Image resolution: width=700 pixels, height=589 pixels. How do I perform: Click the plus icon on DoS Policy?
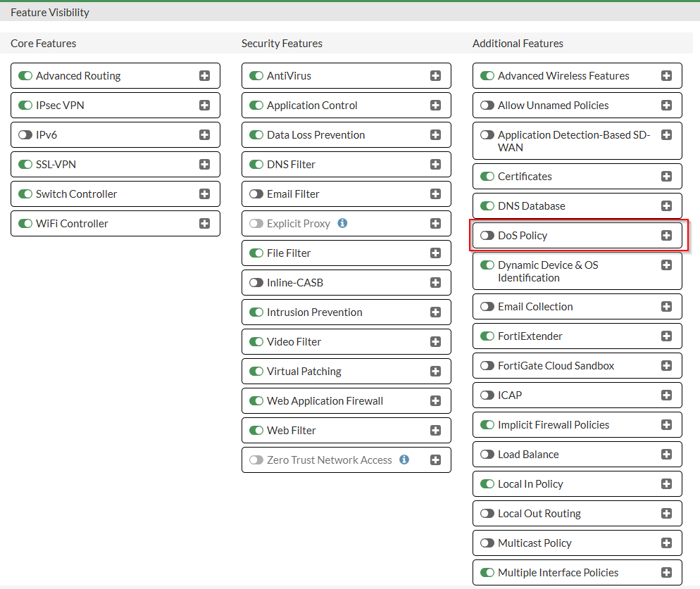(x=666, y=235)
